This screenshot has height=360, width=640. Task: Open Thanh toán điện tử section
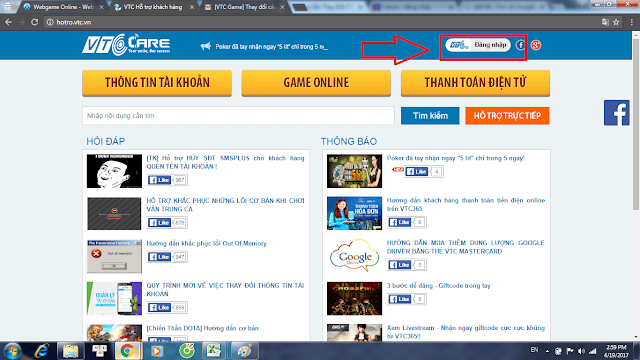tap(475, 83)
